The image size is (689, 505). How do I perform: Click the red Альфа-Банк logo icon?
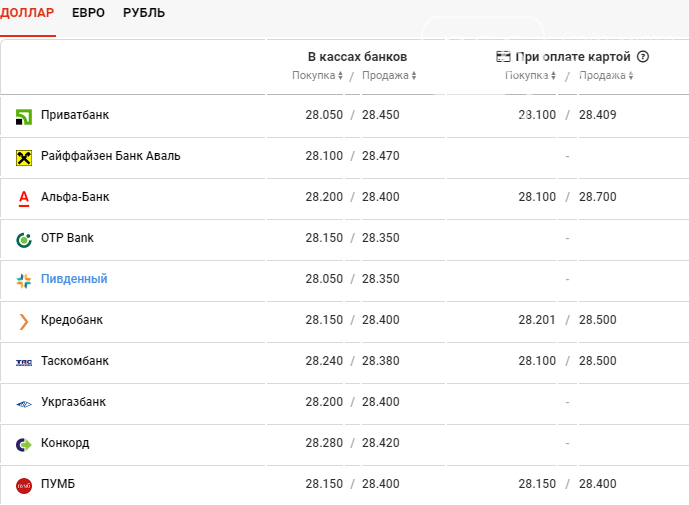coord(24,199)
